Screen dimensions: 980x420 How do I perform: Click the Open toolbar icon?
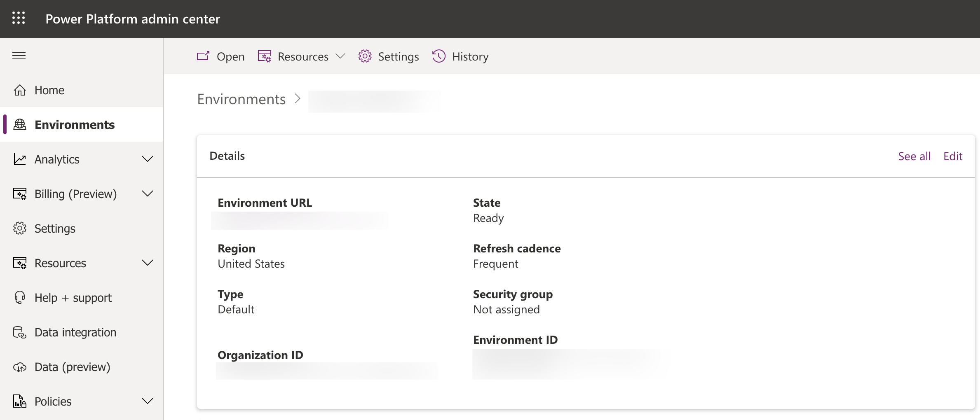tap(203, 56)
